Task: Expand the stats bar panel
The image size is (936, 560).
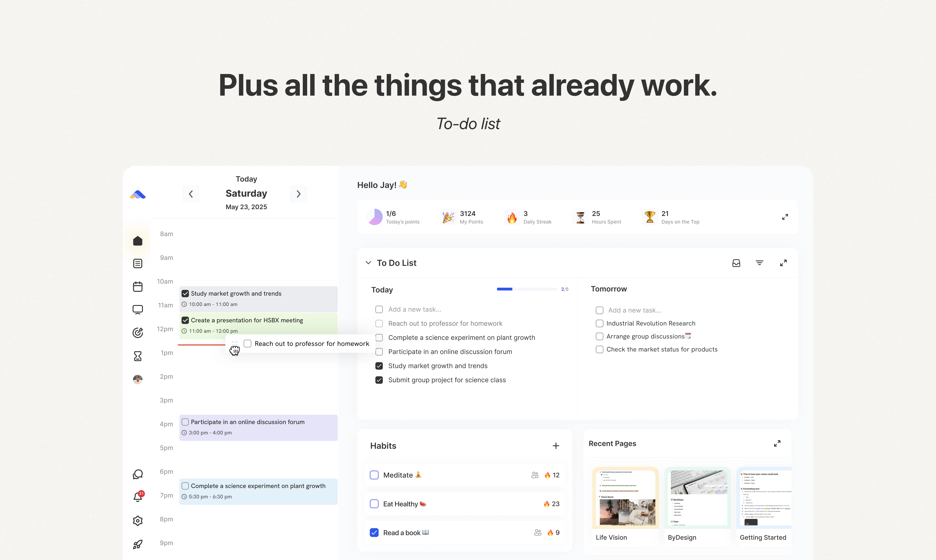Action: pyautogui.click(x=785, y=217)
